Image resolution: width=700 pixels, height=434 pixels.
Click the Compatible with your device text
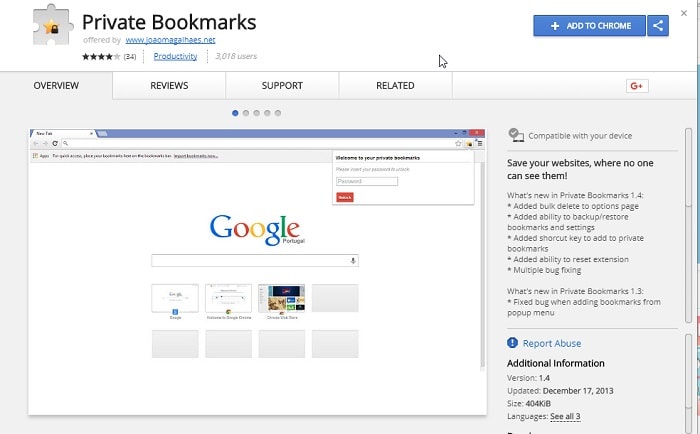point(580,136)
